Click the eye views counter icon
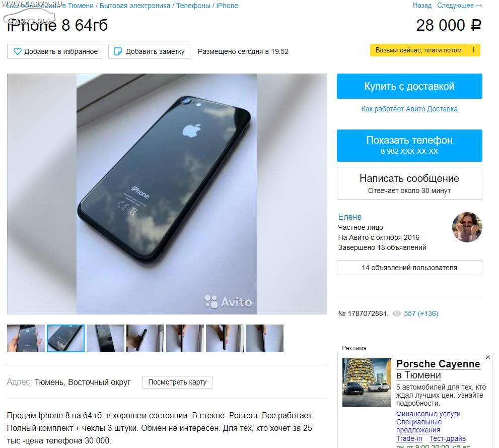The image size is (499, 448). [x=396, y=313]
